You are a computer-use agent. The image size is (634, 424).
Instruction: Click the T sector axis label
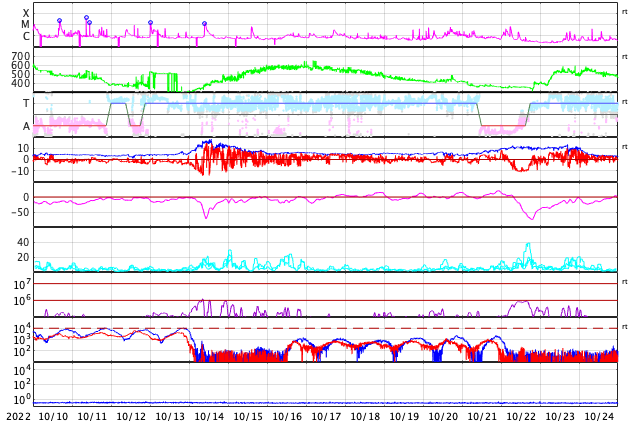(x=26, y=103)
